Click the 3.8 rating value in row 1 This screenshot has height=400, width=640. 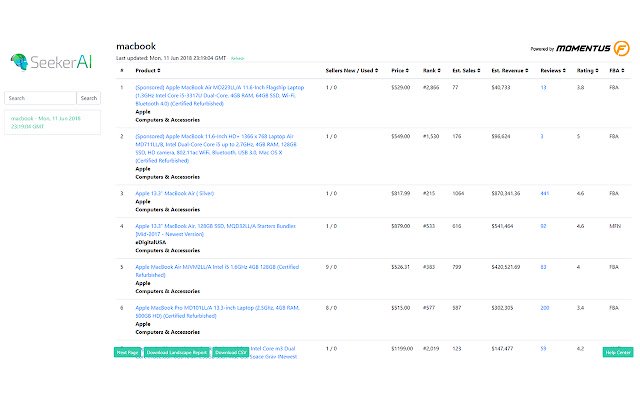click(x=580, y=87)
